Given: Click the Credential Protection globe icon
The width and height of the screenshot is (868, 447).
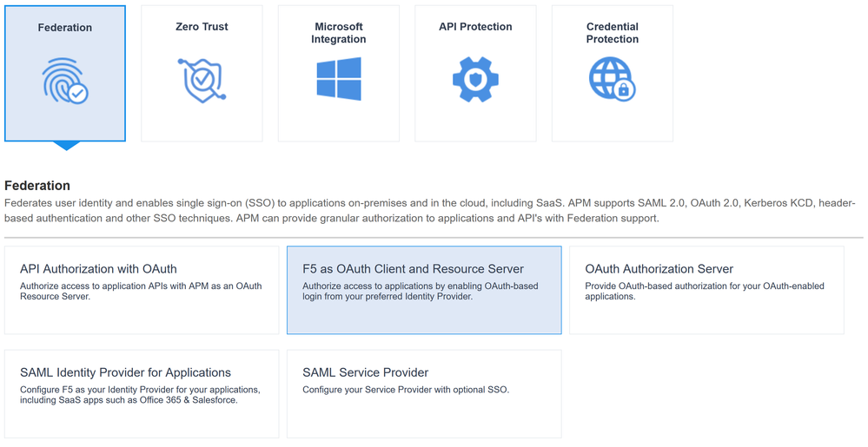Looking at the screenshot, I should click(x=612, y=80).
